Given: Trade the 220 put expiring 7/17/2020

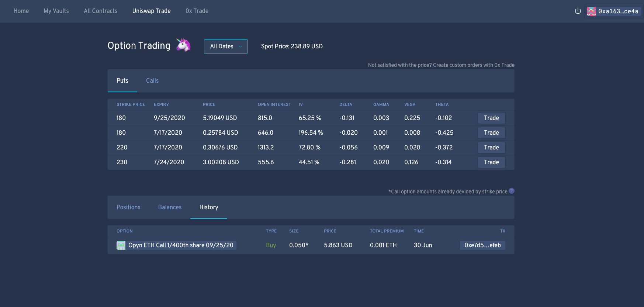Looking at the screenshot, I should tap(491, 148).
